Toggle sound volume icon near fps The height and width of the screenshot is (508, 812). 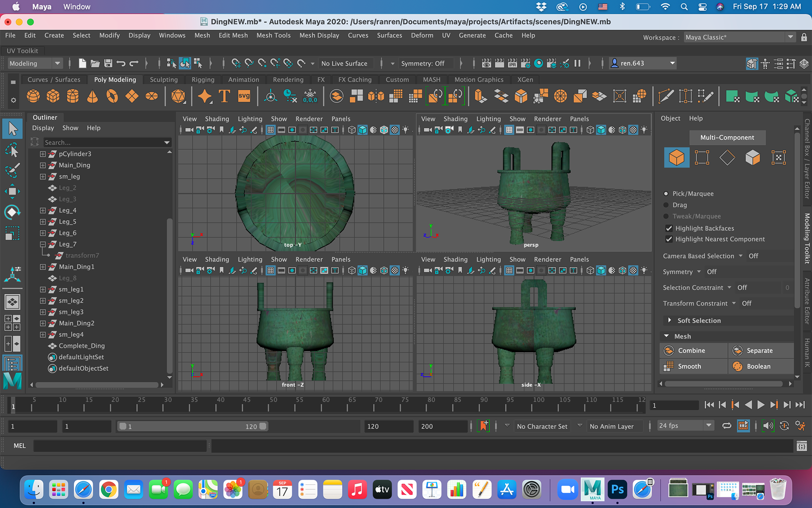768,426
